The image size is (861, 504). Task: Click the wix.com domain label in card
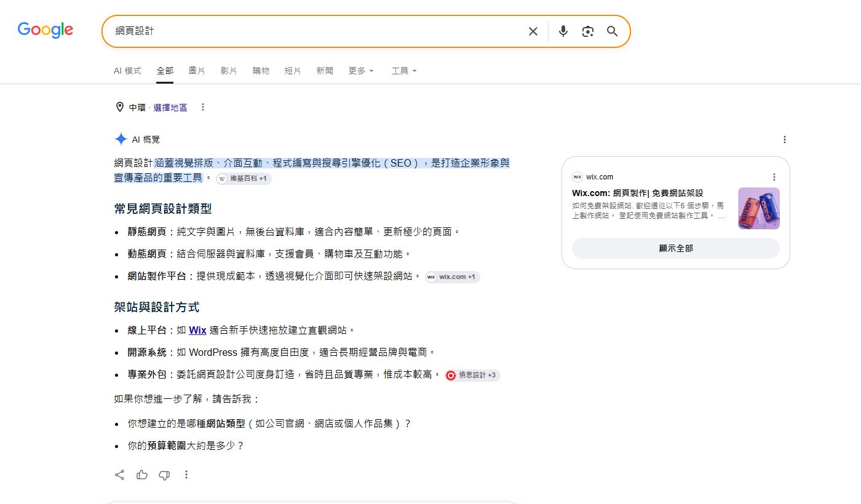click(600, 177)
